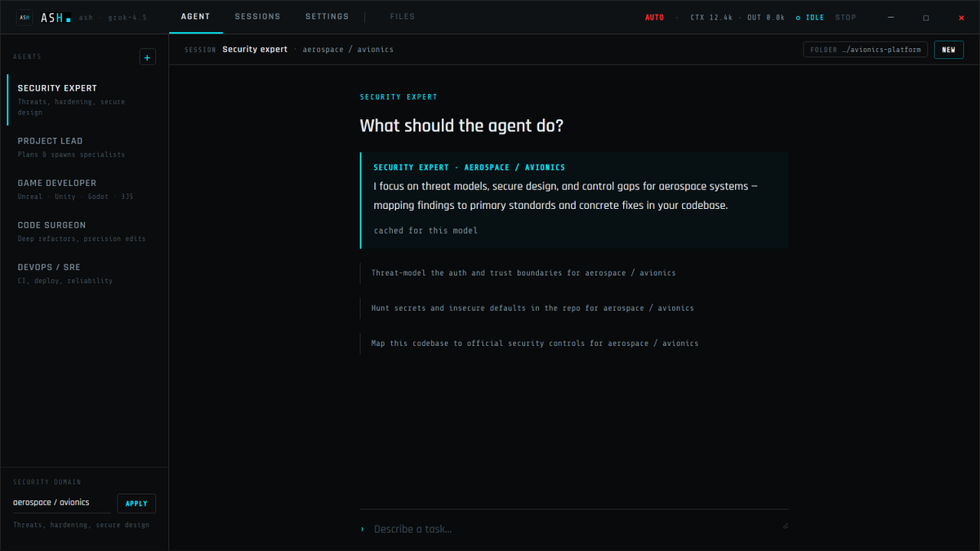Click the grok-4.5 model label
This screenshot has height=551, width=980.
(127, 17)
